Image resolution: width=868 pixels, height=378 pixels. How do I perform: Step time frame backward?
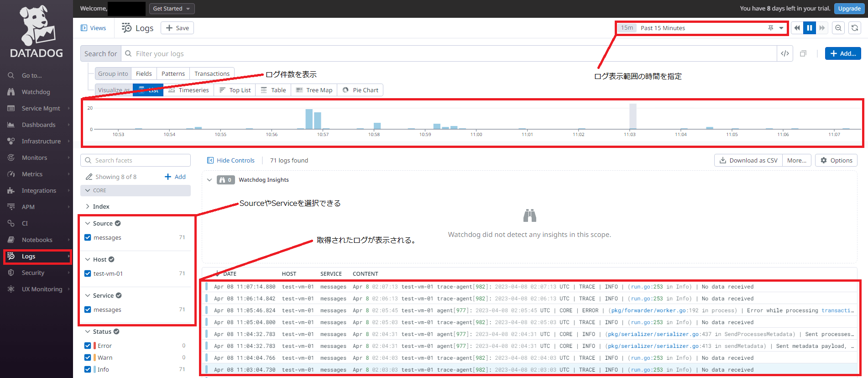(797, 28)
